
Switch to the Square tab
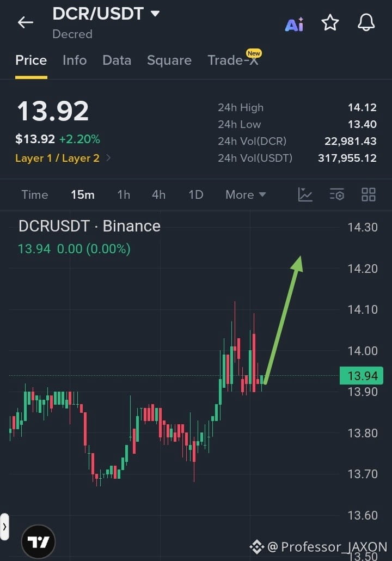pyautogui.click(x=169, y=60)
